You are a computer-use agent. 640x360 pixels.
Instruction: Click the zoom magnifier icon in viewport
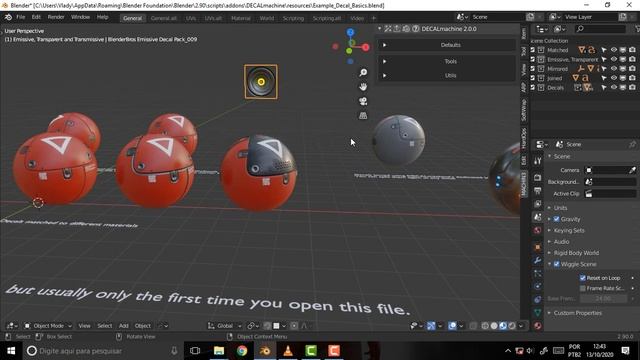[x=363, y=73]
